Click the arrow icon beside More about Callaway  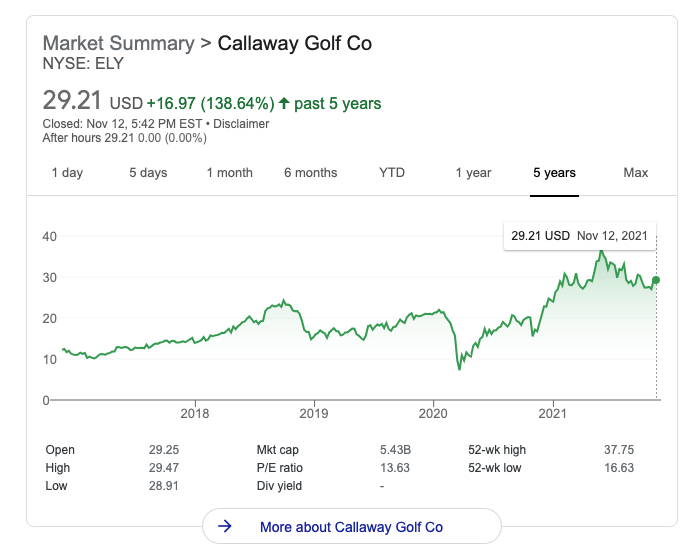pos(225,527)
